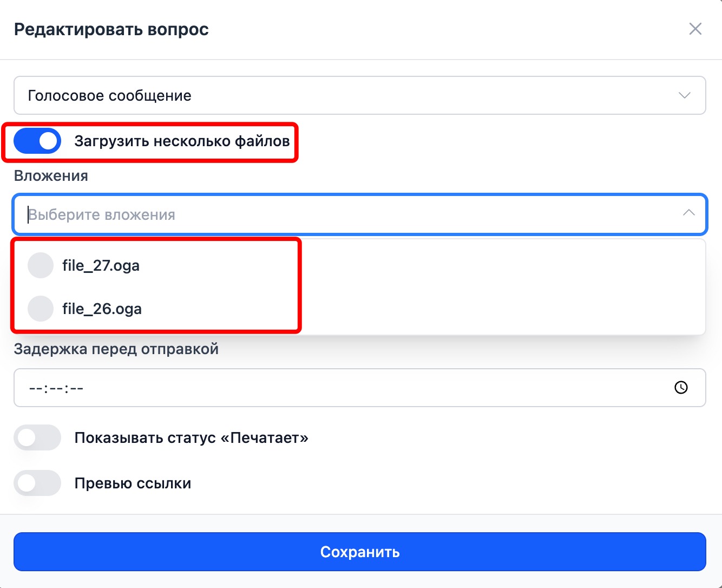Viewport: 722px width, 588px height.
Task: Select the file_27.oga attachment option
Action: [x=101, y=266]
